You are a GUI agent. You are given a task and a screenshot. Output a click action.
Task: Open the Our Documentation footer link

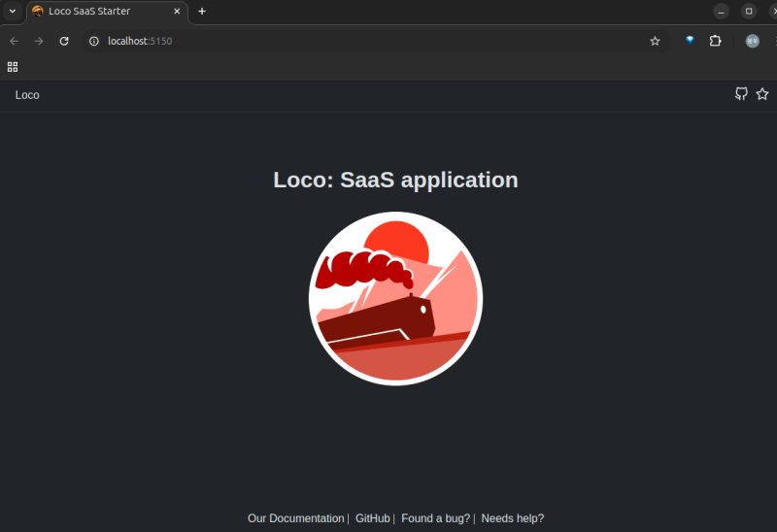tap(295, 518)
